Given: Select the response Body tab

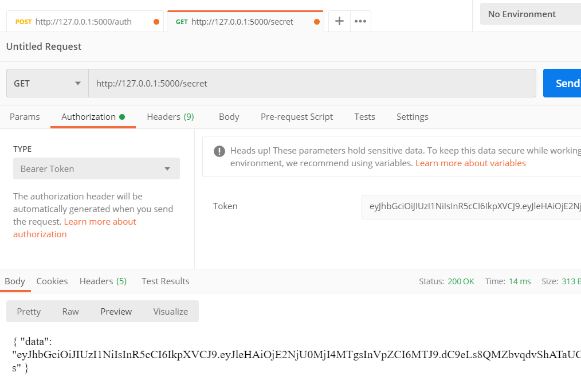Looking at the screenshot, I should 15,281.
